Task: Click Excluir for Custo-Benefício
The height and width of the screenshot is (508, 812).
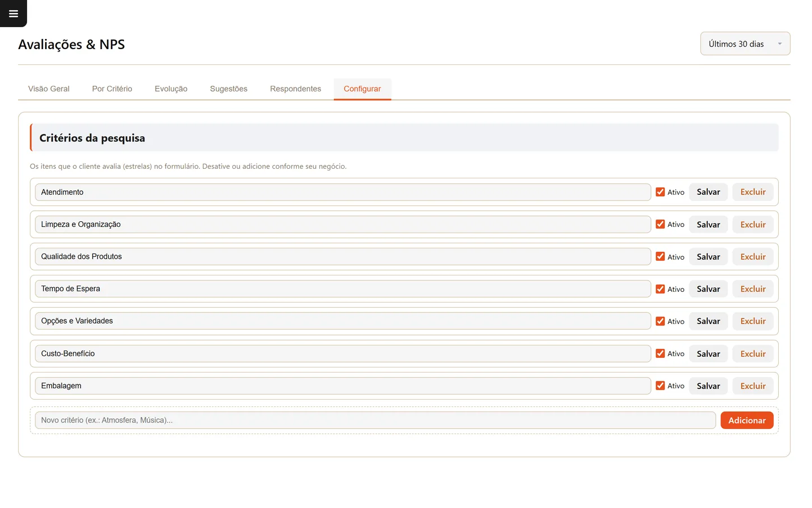Action: point(753,354)
